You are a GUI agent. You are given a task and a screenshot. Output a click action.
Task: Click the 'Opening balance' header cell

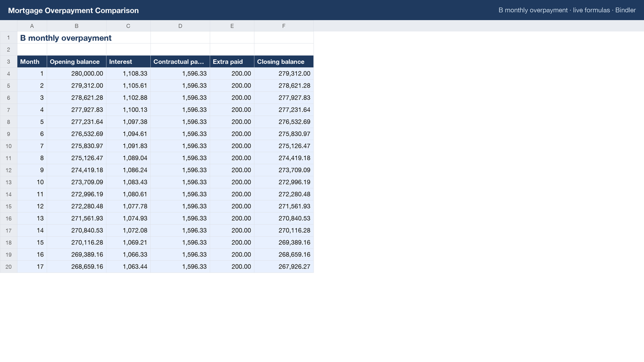(76, 62)
